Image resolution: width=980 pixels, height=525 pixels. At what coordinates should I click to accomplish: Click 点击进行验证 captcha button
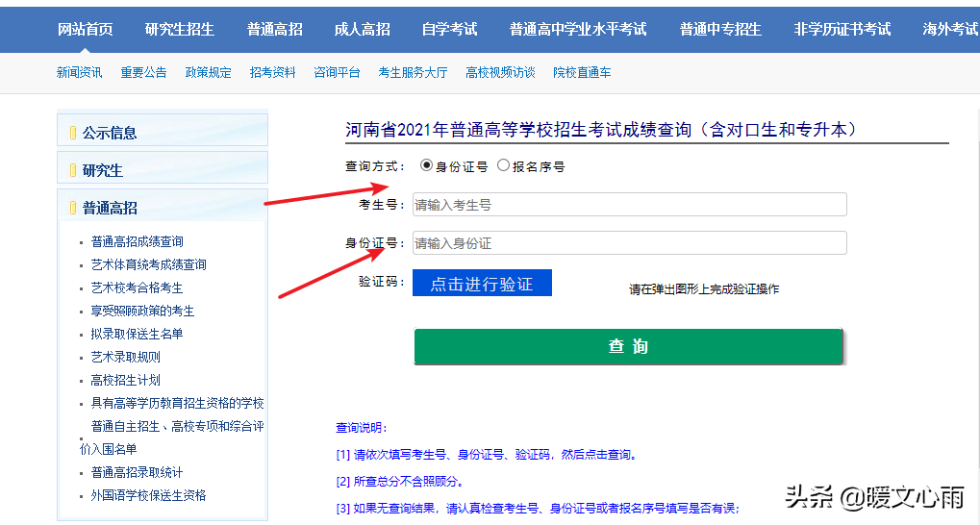tap(482, 283)
